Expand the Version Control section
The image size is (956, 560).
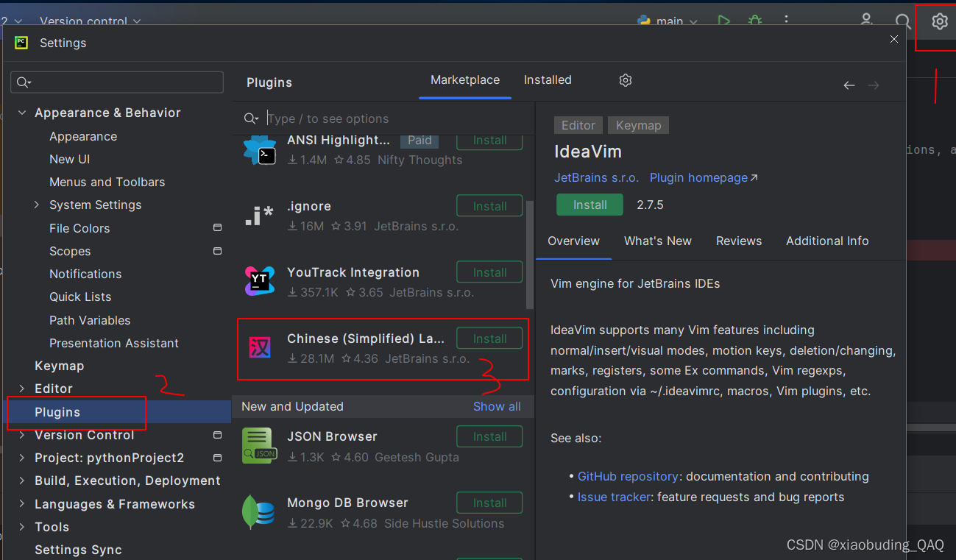(x=22, y=435)
